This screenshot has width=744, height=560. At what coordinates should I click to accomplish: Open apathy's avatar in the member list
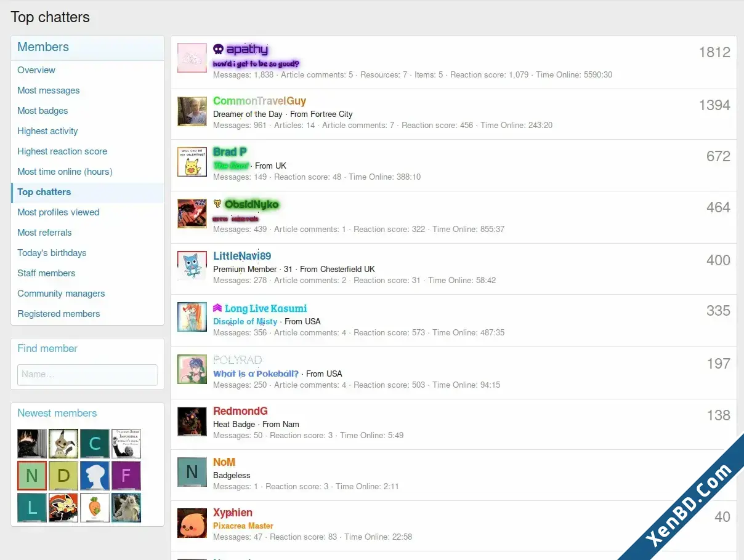[x=192, y=58]
